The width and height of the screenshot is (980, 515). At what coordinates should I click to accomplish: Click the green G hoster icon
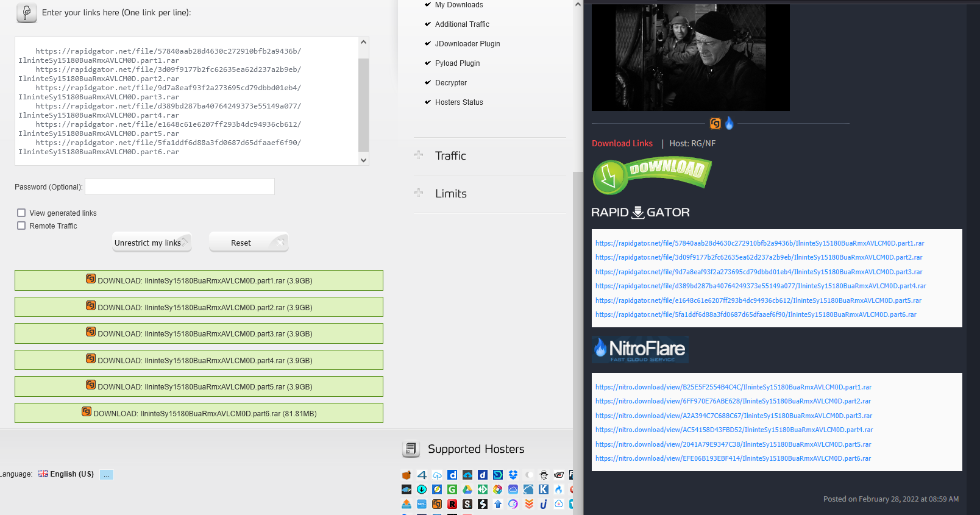click(x=452, y=489)
